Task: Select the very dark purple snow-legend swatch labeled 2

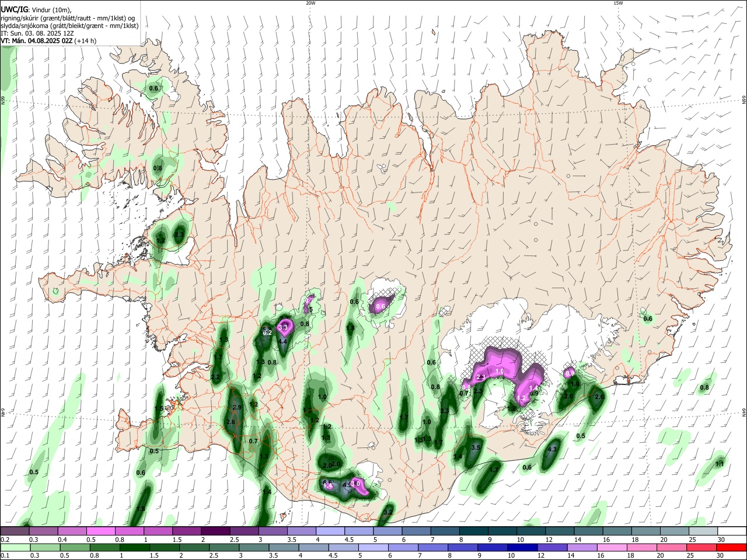Action: [x=215, y=531]
